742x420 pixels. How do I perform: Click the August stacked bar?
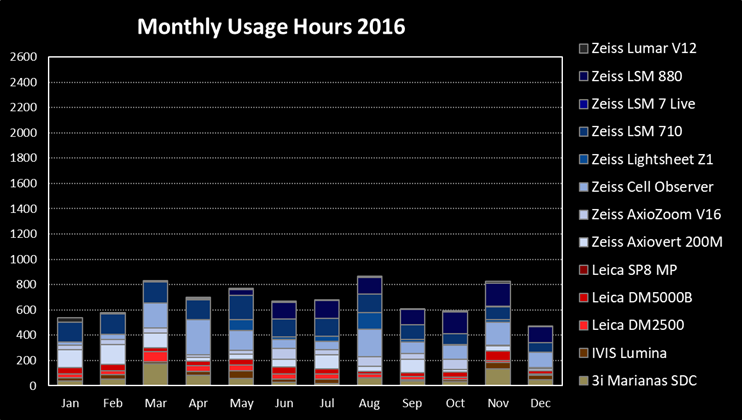click(x=370, y=330)
